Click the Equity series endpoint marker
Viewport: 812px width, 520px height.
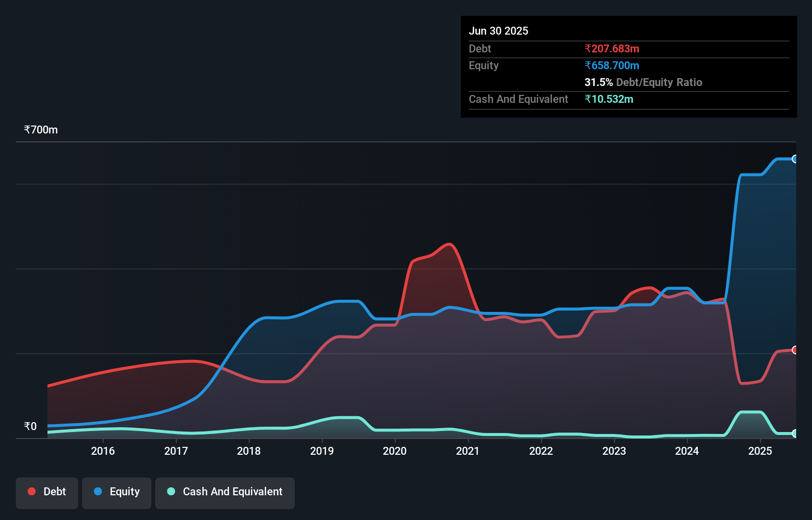tap(795, 159)
